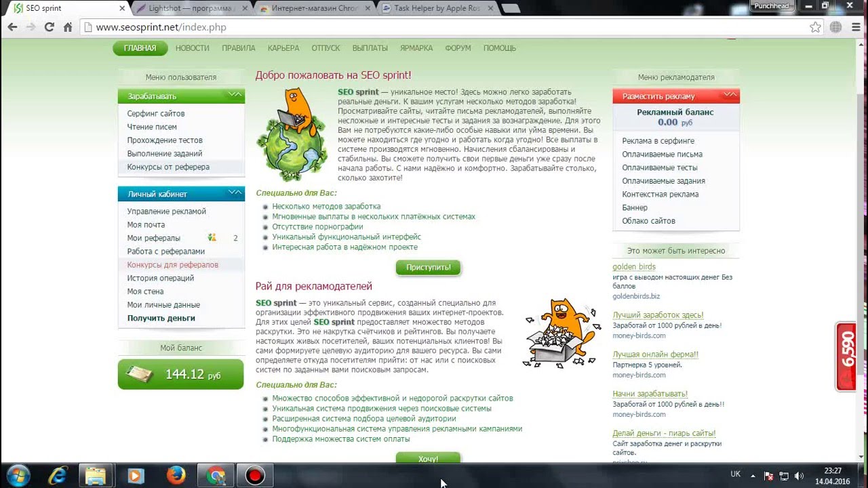Open Лучший заработок здесь! ad link

(x=658, y=315)
